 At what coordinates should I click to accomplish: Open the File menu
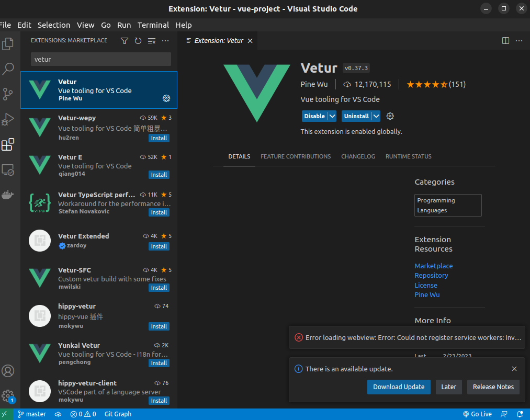click(5, 25)
